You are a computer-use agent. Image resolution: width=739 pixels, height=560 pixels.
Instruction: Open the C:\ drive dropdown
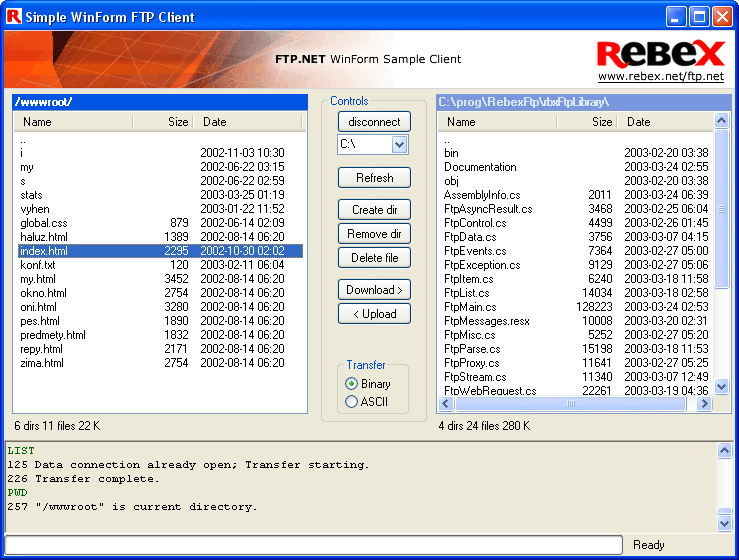click(x=399, y=144)
